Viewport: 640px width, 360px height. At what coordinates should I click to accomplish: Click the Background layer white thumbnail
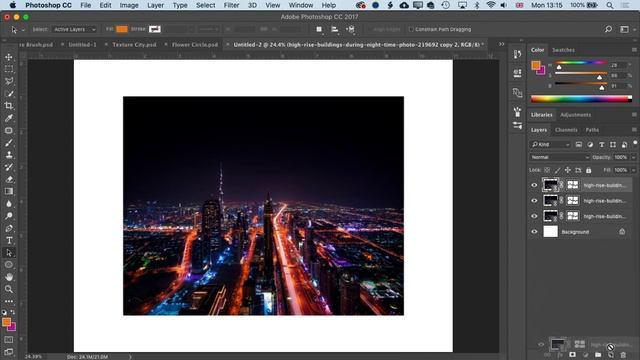(x=550, y=231)
